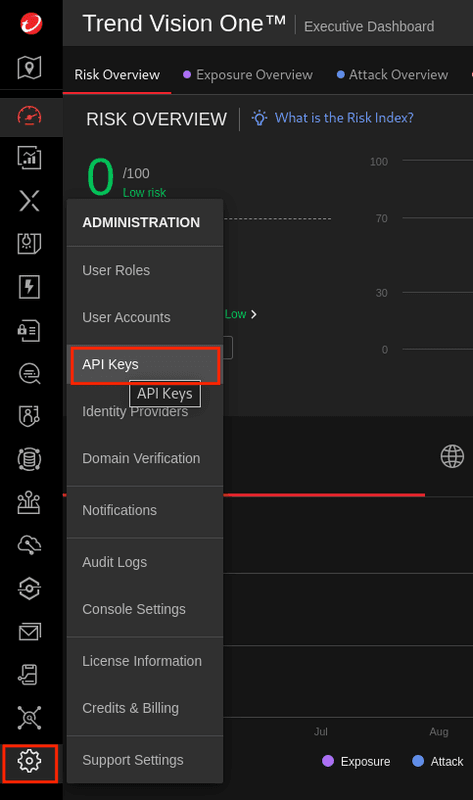Click the Administration gear icon

pyautogui.click(x=30, y=761)
